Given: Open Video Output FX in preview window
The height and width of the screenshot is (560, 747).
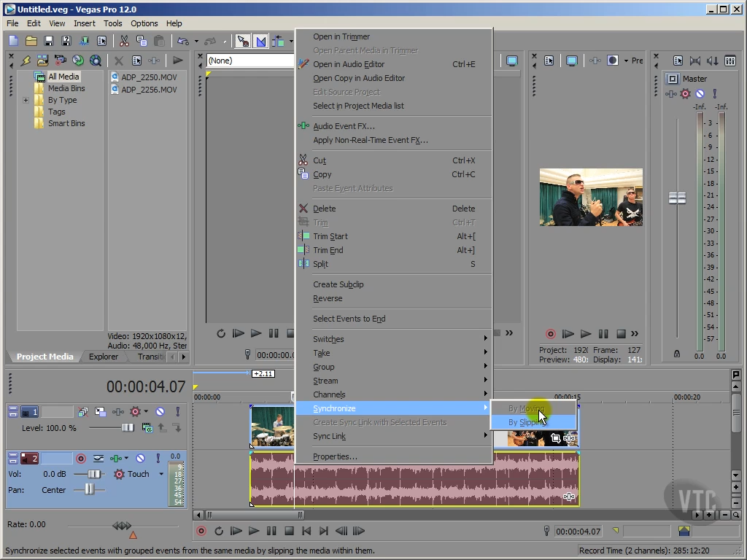Looking at the screenshot, I should (x=595, y=61).
